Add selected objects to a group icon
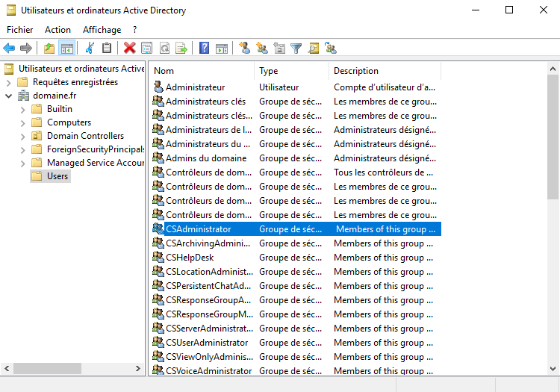Viewport: 560px width, 392px height. coord(331,48)
